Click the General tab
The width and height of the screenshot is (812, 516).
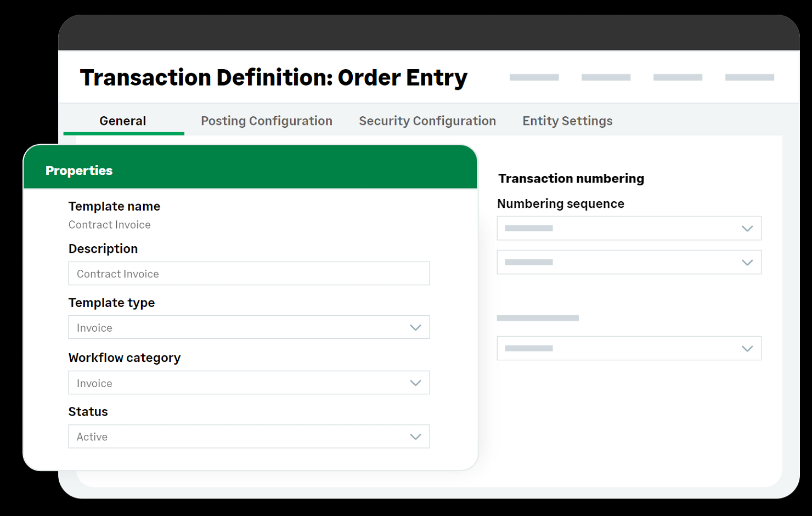tap(122, 121)
